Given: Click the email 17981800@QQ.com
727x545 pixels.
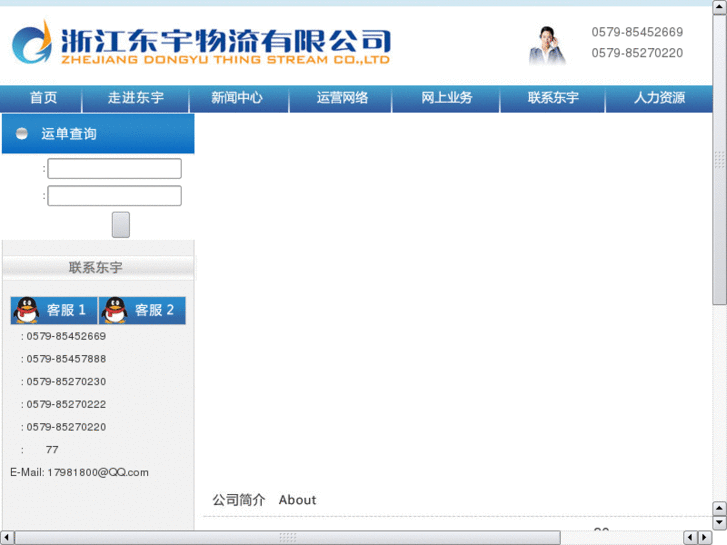Looking at the screenshot, I should (x=98, y=473).
